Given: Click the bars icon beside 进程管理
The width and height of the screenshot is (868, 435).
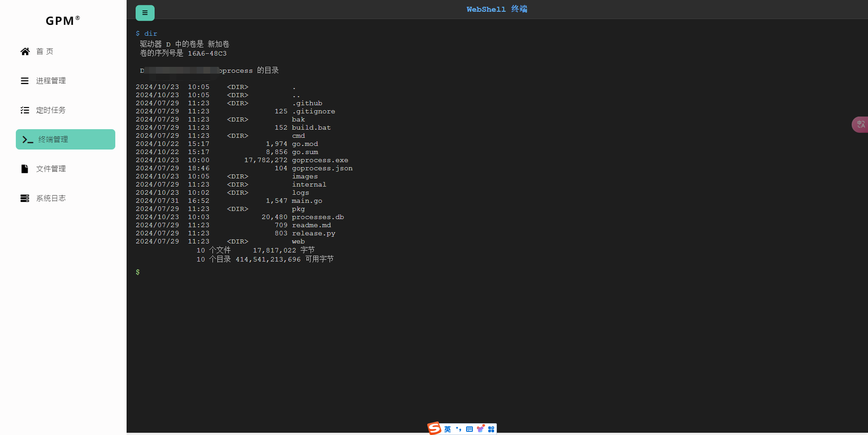Looking at the screenshot, I should (x=25, y=81).
